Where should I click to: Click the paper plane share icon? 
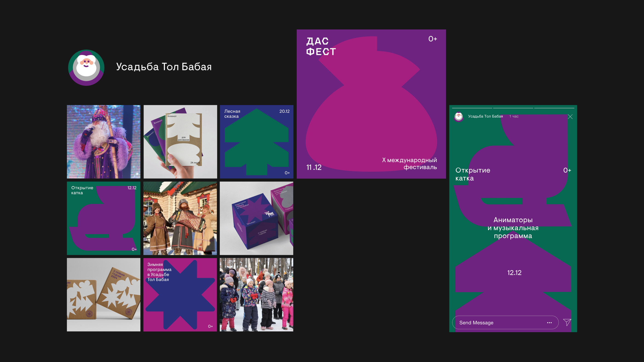(567, 322)
